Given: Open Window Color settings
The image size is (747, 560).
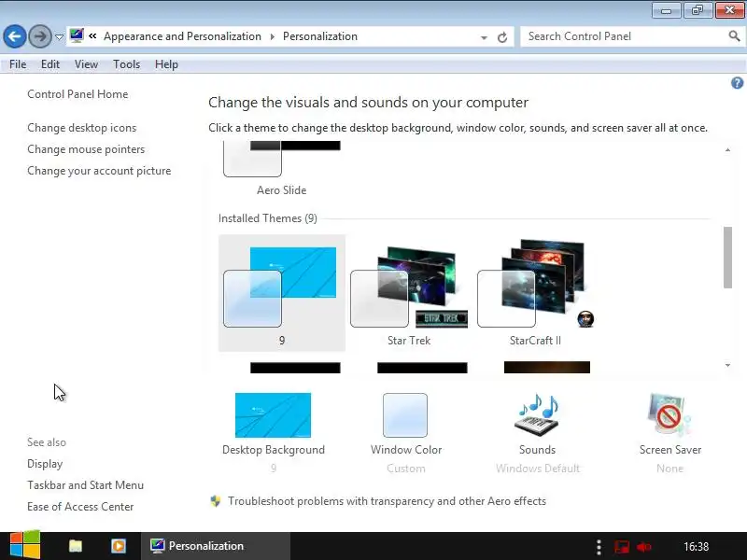Looking at the screenshot, I should (x=405, y=431).
